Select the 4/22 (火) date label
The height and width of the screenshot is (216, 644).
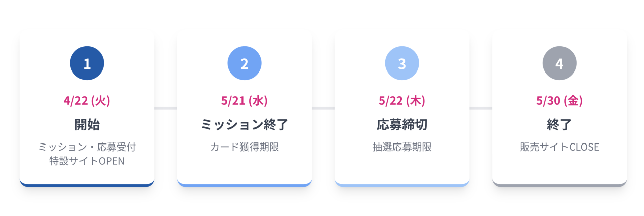87,100
